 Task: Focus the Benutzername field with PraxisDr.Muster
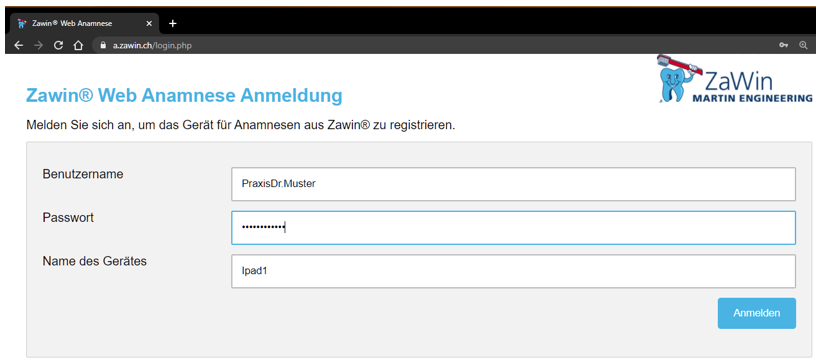[514, 184]
